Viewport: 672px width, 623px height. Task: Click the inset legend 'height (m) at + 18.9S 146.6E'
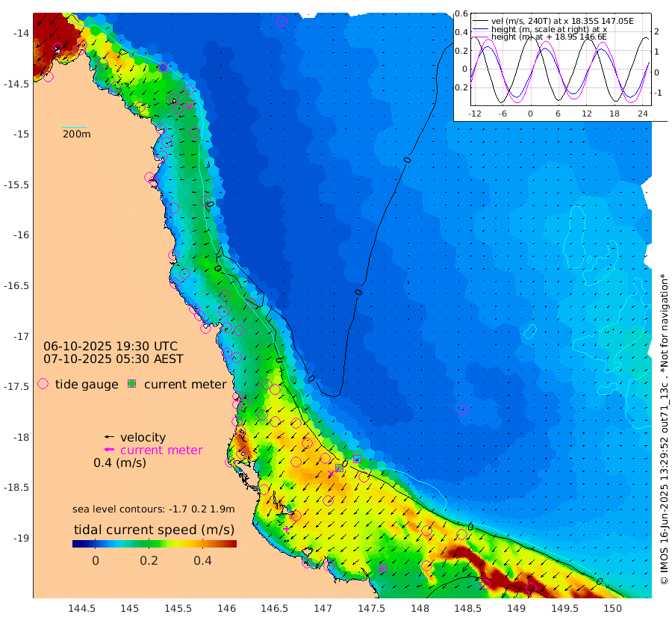(549, 37)
